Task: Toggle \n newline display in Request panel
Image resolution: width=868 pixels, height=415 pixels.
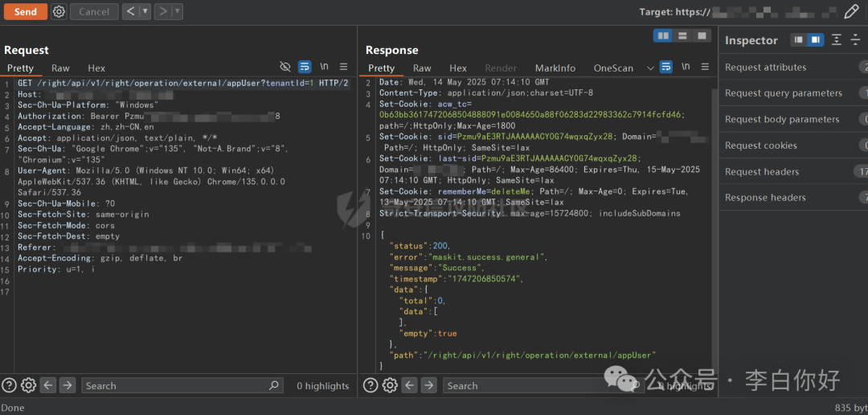Action: pos(325,67)
